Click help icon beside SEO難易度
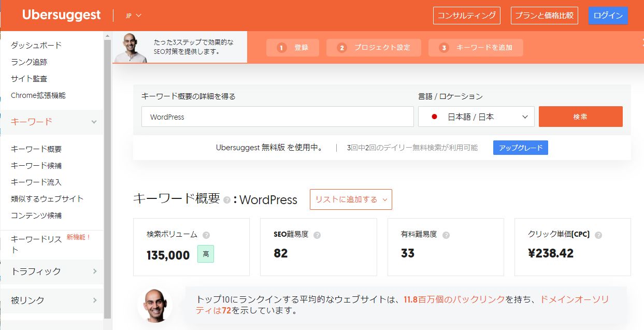The width and height of the screenshot is (644, 330). click(x=317, y=235)
